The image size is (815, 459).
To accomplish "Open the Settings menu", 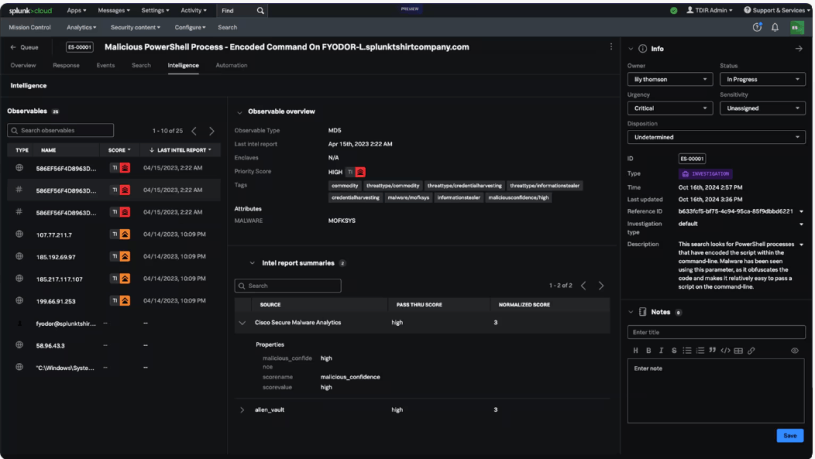I will pos(155,10).
